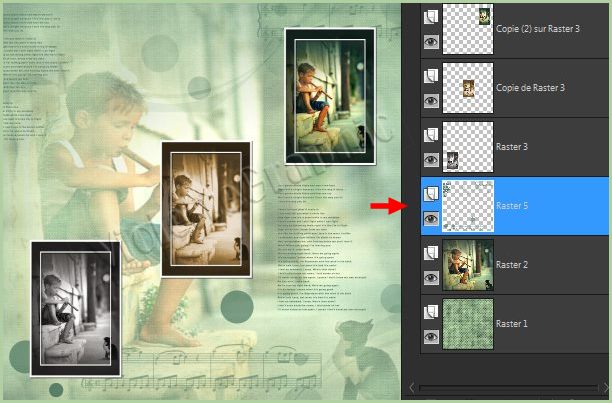
Task: Click the layer type icon of Copie de Raster 3
Action: (x=430, y=74)
